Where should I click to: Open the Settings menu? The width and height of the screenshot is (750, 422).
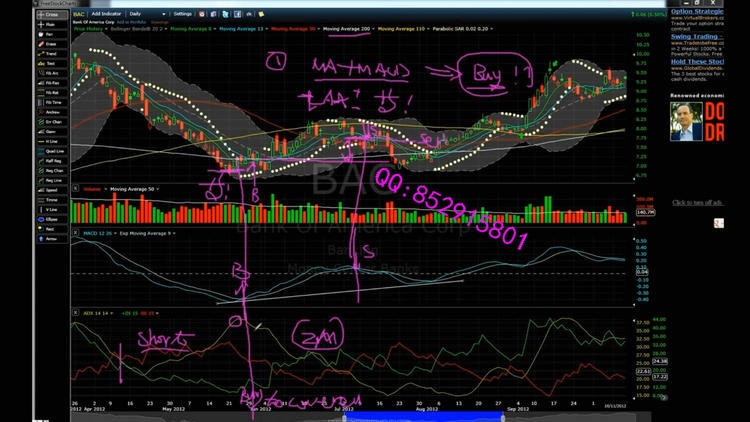coord(183,15)
